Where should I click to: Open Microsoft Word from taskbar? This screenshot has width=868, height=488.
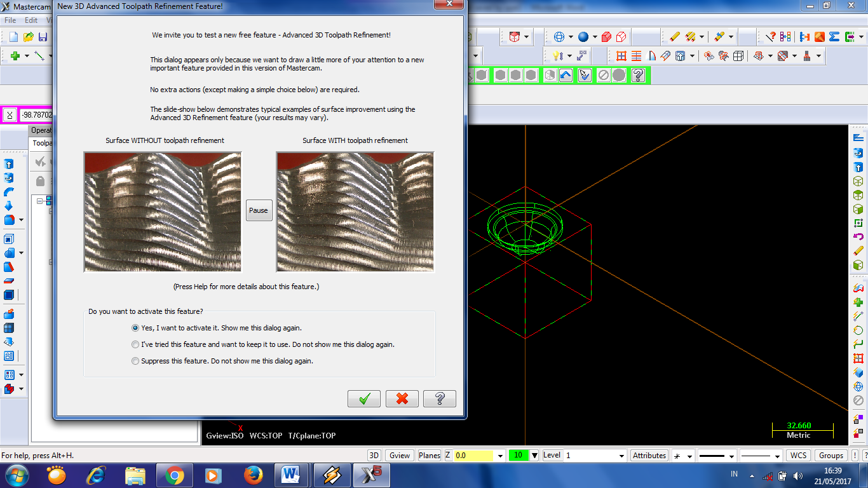coord(291,475)
